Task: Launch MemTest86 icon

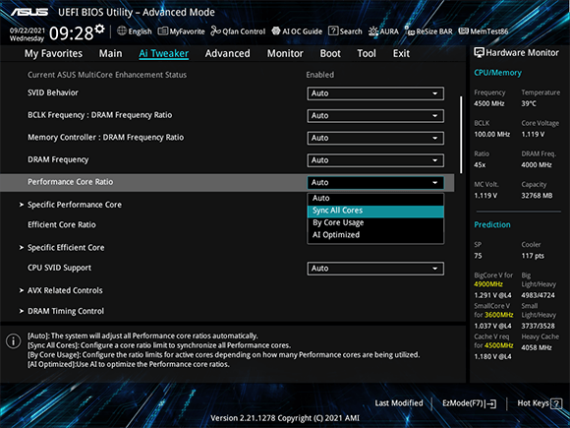Action: pyautogui.click(x=463, y=31)
